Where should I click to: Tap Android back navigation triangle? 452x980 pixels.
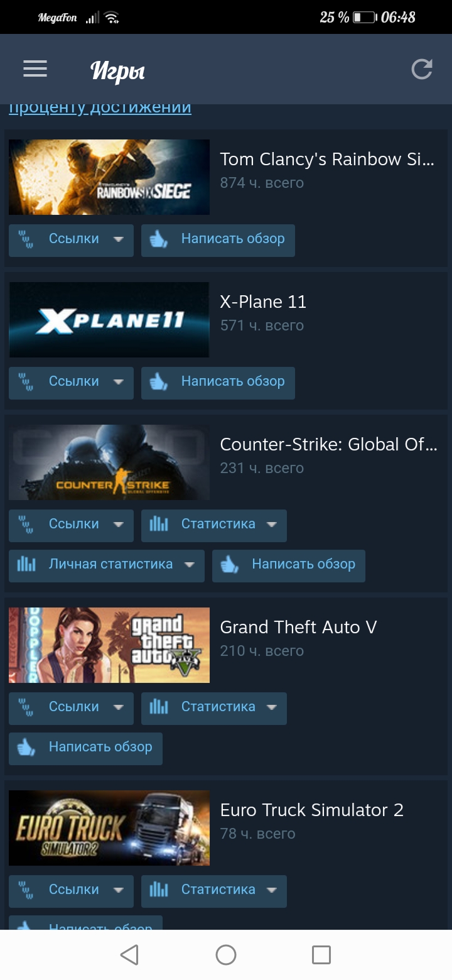[129, 955]
